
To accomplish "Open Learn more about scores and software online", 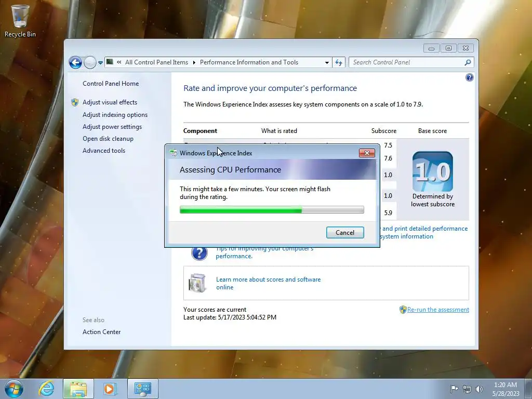I will pyautogui.click(x=268, y=283).
